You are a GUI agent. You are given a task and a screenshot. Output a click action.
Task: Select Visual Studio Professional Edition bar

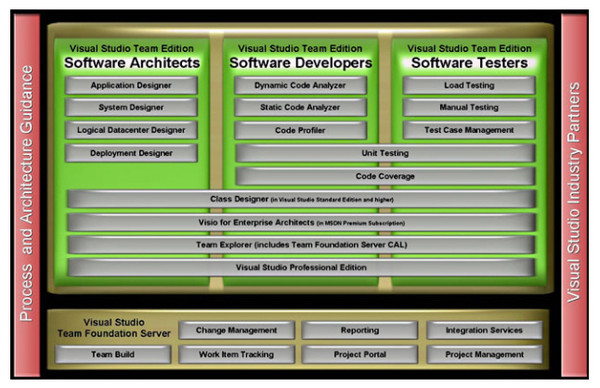(302, 267)
